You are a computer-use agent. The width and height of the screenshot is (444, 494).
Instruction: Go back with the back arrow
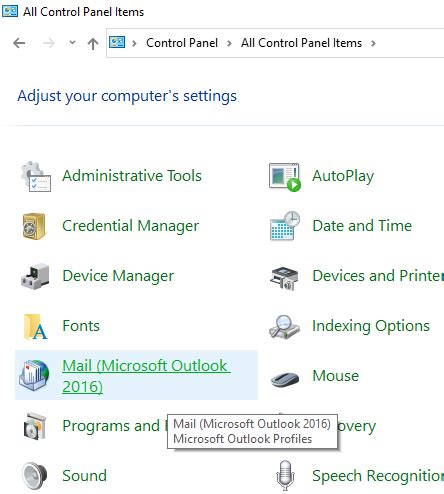(x=19, y=43)
